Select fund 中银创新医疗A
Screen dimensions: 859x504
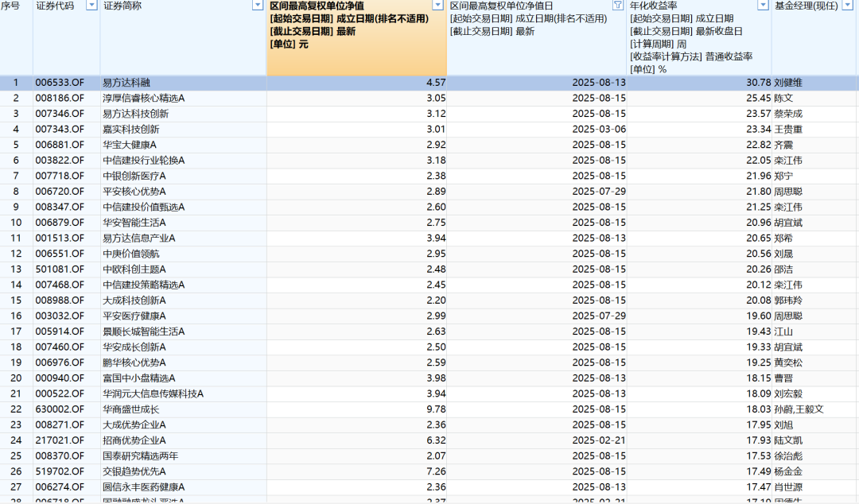point(134,176)
